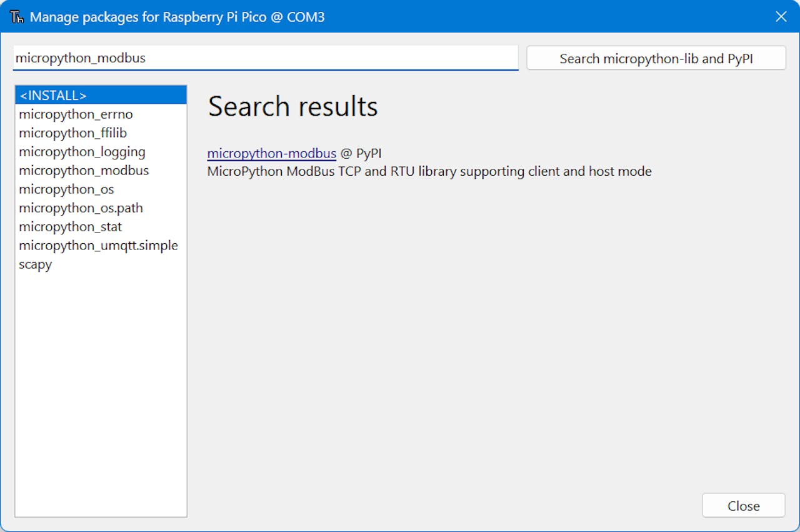The height and width of the screenshot is (532, 800).
Task: Click the Search results heading
Action: click(x=292, y=107)
